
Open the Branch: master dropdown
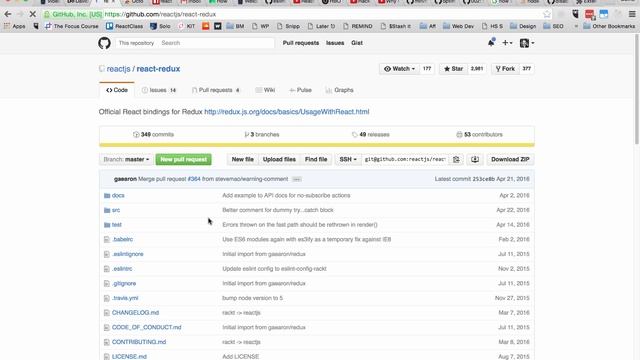(126, 159)
